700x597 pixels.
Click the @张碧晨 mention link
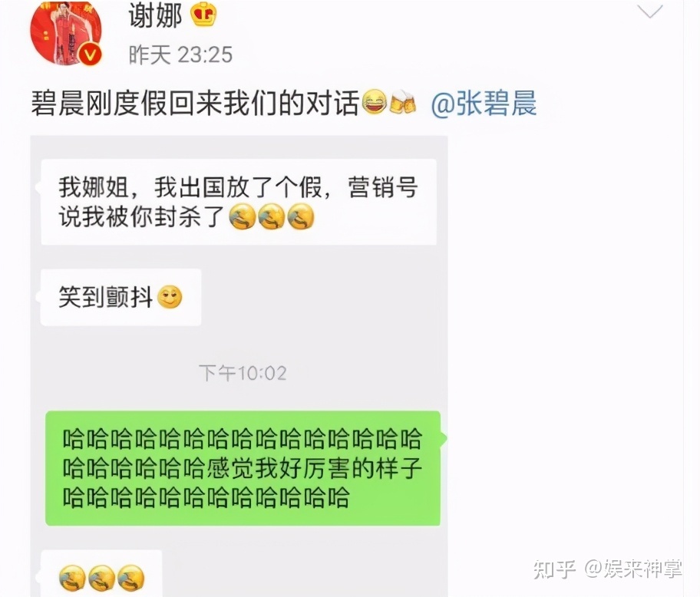(484, 103)
